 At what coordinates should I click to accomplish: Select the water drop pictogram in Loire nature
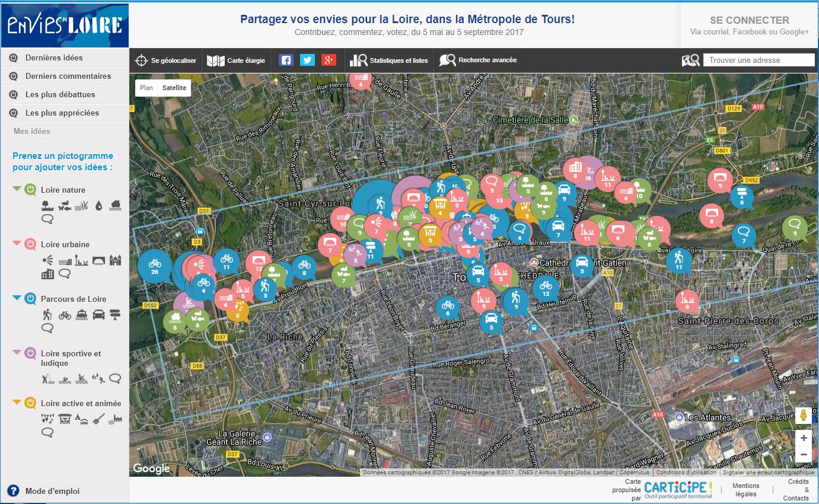98,206
